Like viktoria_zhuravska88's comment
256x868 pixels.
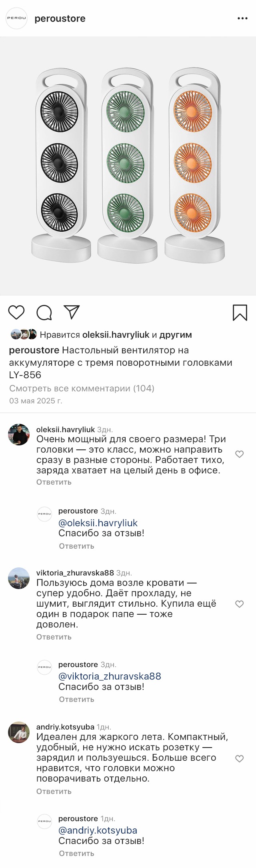(x=239, y=604)
